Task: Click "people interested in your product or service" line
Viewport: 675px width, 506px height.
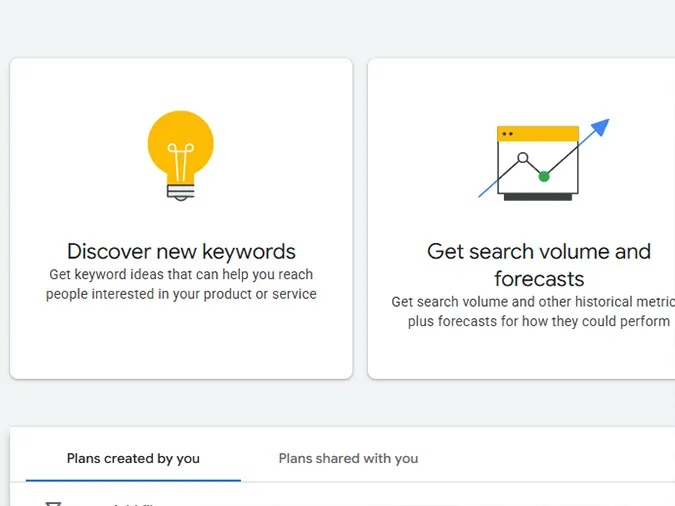Action: [181, 295]
